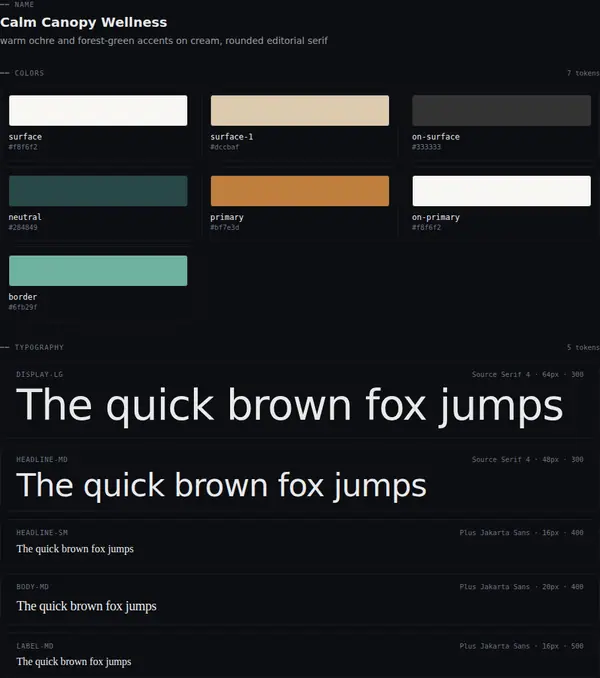Viewport: 600px width, 678px height.
Task: Click the LABEL-MD sample sentence
Action: coord(74,662)
